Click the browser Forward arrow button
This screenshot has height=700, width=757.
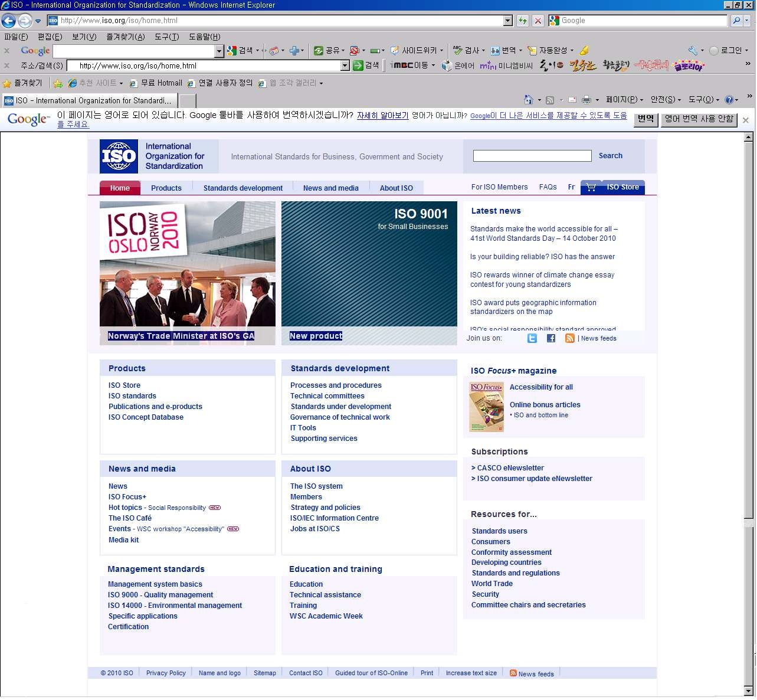(25, 21)
